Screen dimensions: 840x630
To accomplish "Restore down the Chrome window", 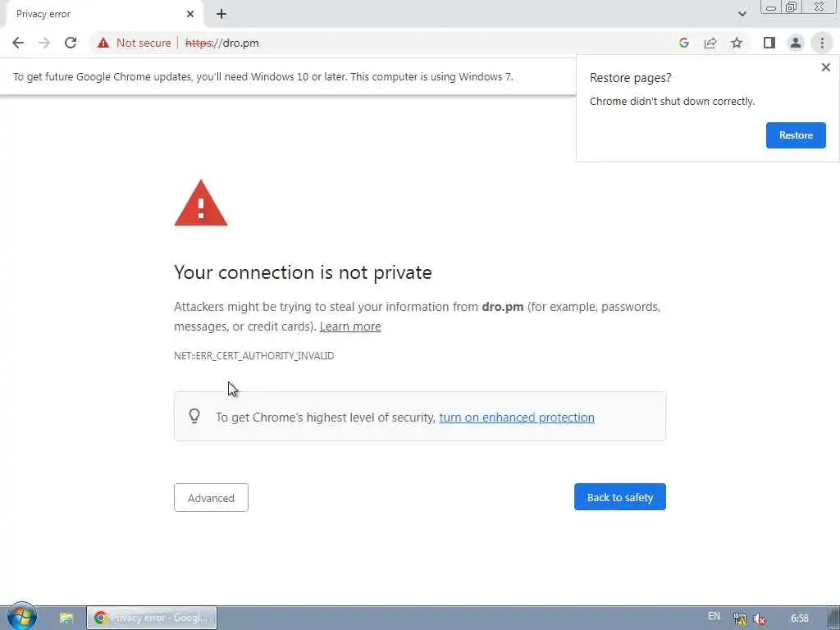I will tap(791, 7).
